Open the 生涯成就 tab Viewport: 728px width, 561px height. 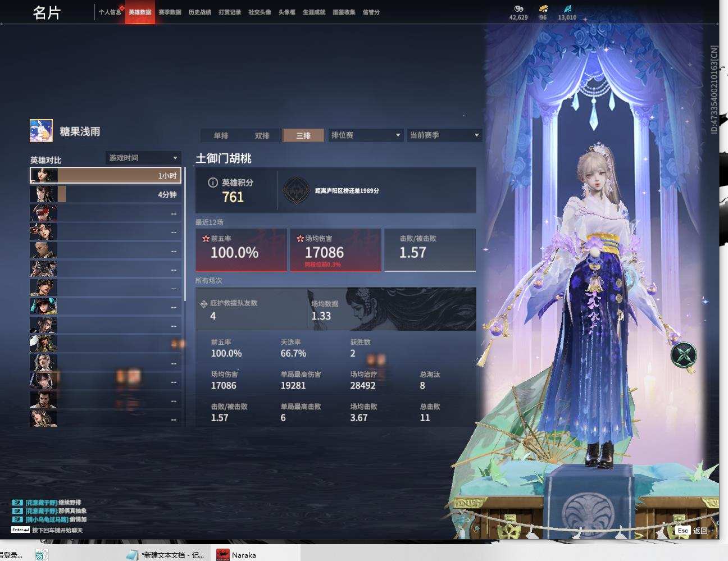point(314,12)
